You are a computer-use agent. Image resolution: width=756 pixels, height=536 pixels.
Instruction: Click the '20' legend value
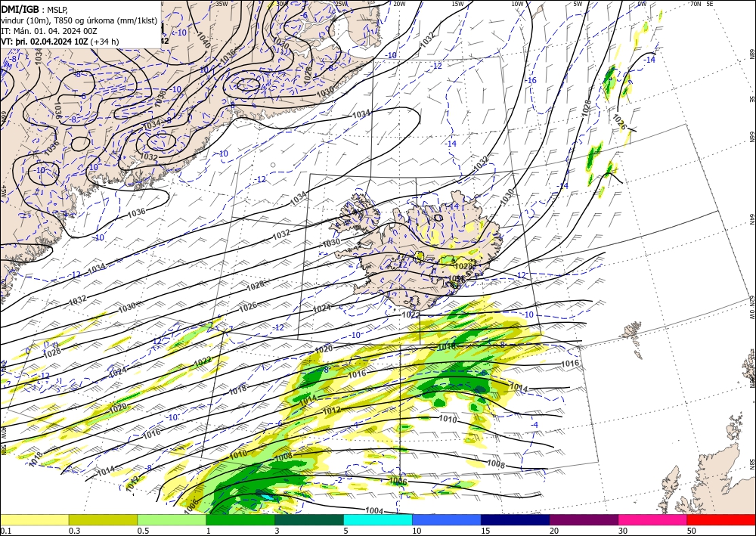click(x=554, y=531)
